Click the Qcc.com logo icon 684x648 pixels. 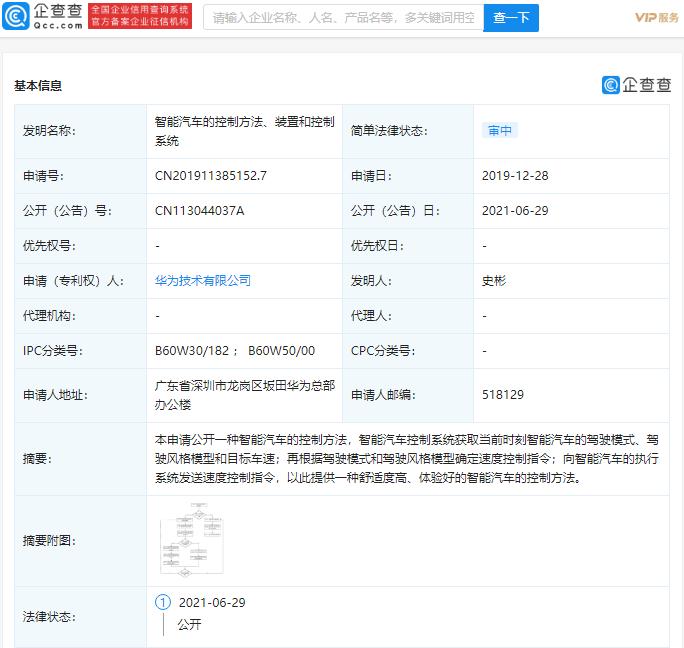(16, 16)
